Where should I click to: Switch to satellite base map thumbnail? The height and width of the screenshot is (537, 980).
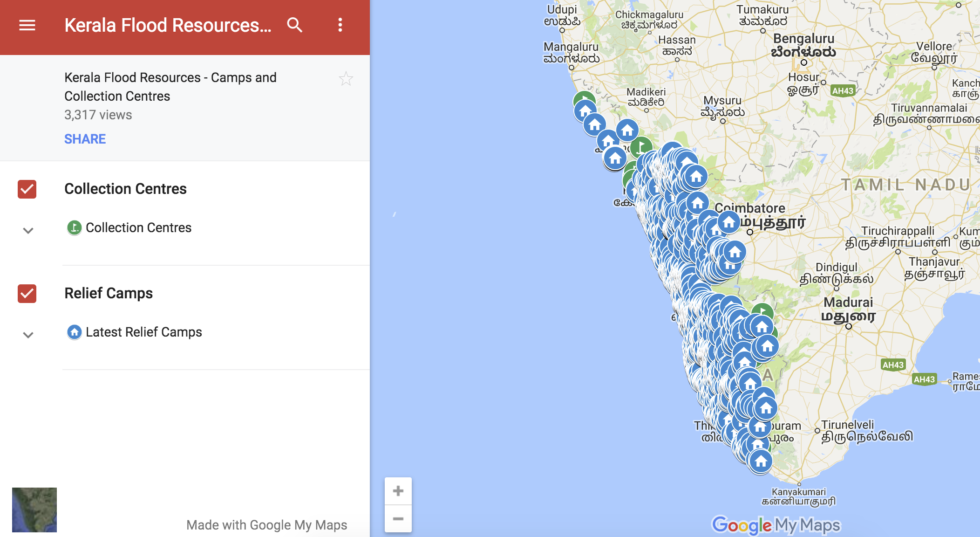coord(34,509)
